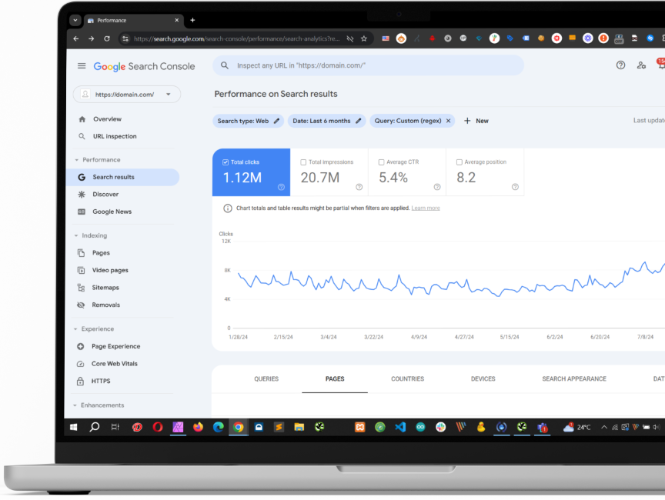The image size is (665, 500).
Task: Open Sitemaps in the sidebar
Action: pyautogui.click(x=105, y=288)
